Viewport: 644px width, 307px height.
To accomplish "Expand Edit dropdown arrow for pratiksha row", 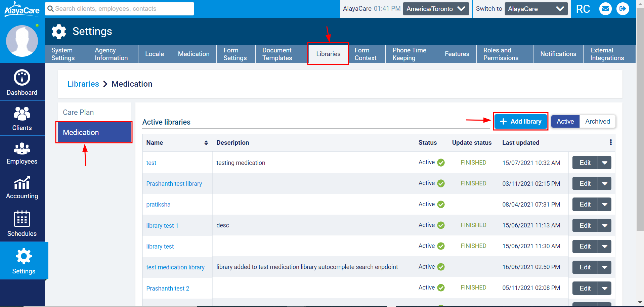I will (x=604, y=205).
